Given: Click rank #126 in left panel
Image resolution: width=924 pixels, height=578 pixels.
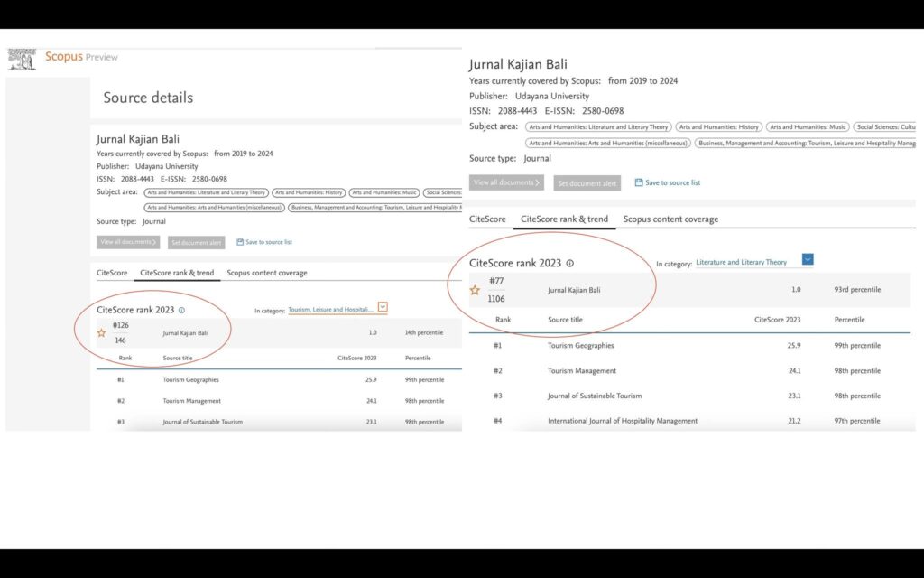Looking at the screenshot, I should pos(121,325).
